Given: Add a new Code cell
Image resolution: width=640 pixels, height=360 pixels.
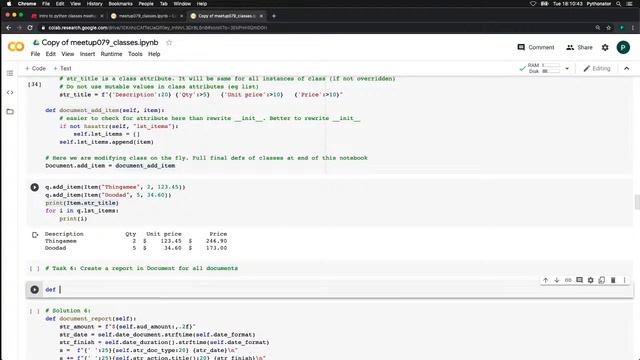Looking at the screenshot, I should [x=36, y=69].
